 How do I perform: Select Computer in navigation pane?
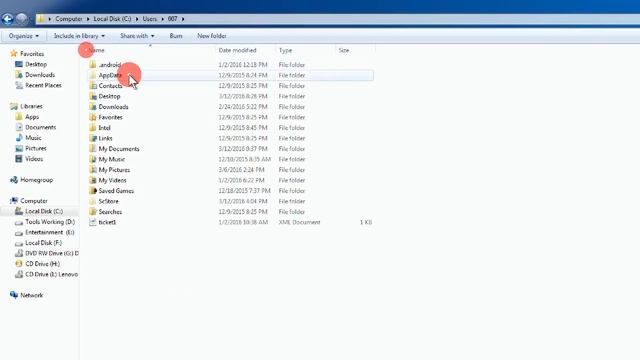coord(34,201)
